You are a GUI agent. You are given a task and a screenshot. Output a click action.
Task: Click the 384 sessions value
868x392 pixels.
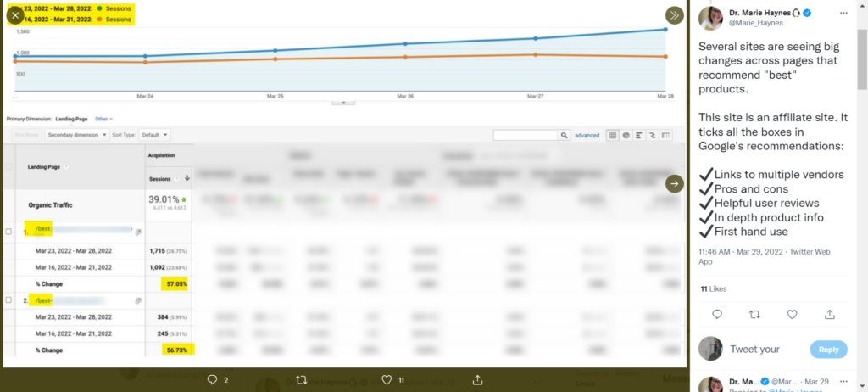coord(162,317)
